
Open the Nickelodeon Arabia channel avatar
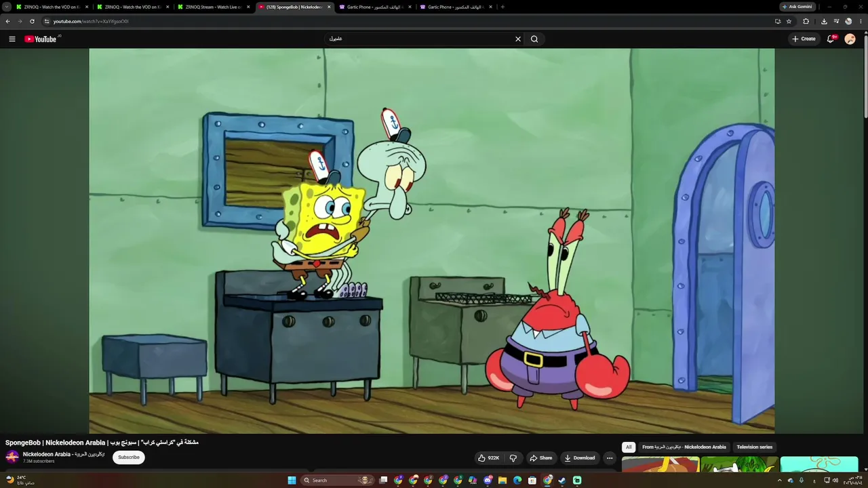pos(12,457)
